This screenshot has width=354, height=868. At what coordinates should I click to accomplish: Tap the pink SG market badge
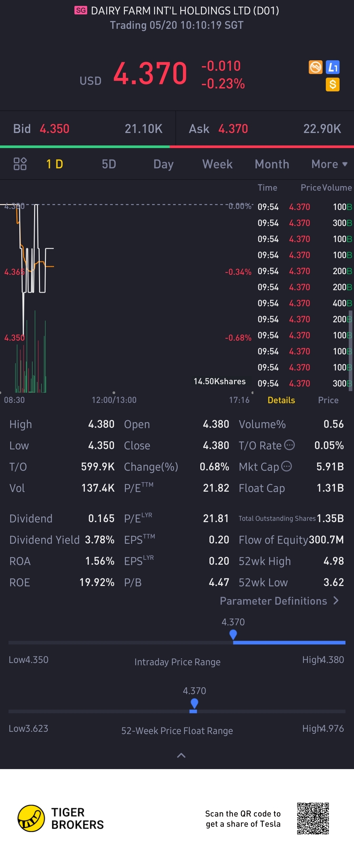coord(81,10)
